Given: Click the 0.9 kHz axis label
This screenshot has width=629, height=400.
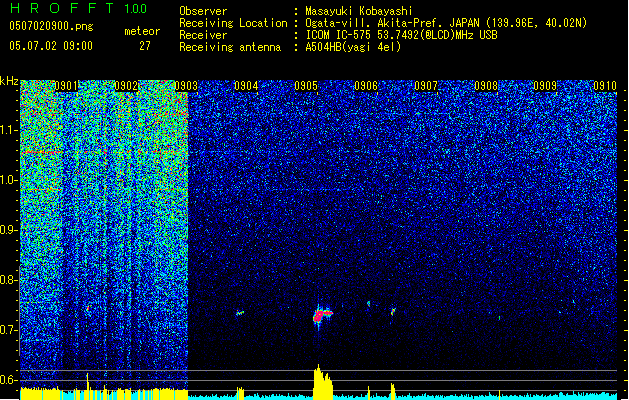Looking at the screenshot, I should click(x=9, y=230).
